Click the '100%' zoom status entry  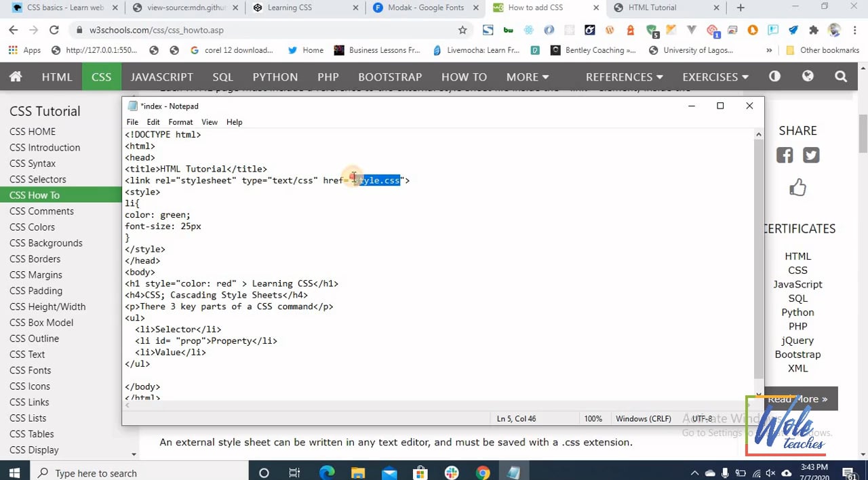click(x=593, y=418)
